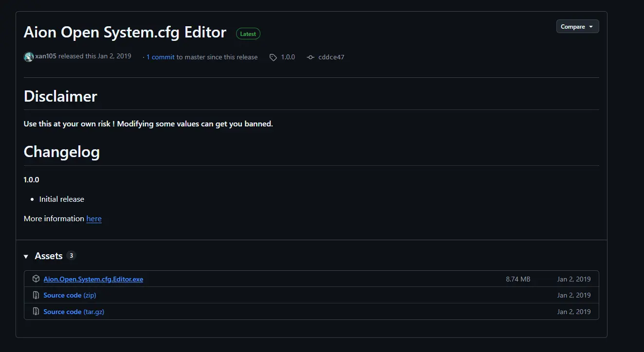Follow the 'here' more information link

[94, 219]
